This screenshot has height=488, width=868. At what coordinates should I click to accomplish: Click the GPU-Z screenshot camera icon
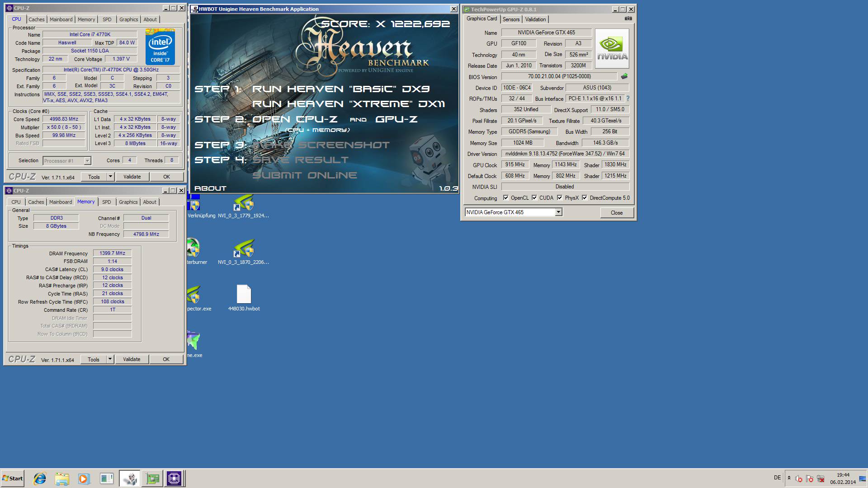pyautogui.click(x=628, y=19)
